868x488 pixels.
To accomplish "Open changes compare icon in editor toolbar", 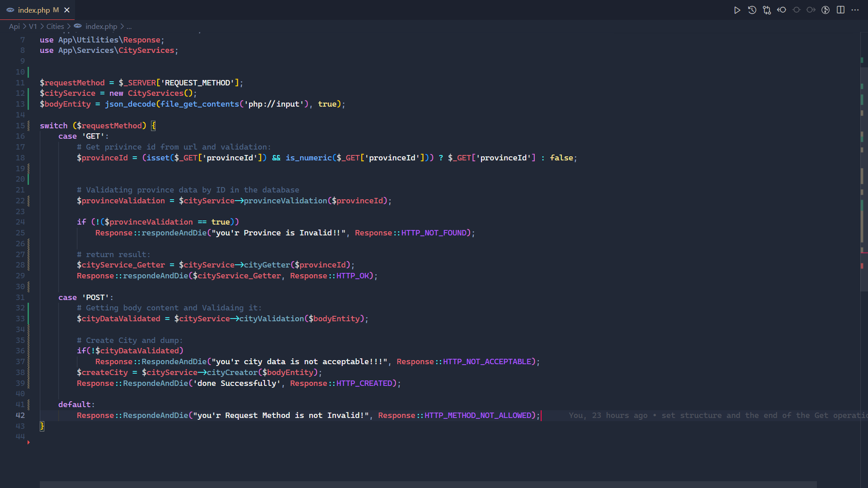I will pos(767,10).
